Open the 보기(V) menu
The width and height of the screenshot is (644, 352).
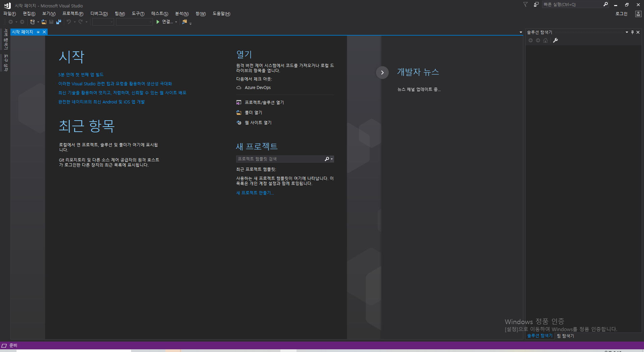click(49, 14)
